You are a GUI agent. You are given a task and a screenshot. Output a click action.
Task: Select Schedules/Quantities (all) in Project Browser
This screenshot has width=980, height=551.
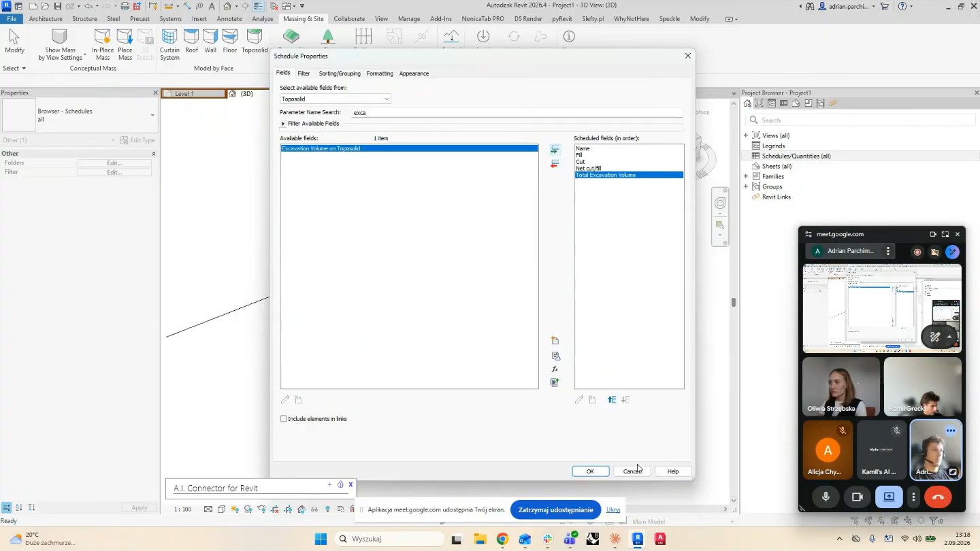point(796,156)
